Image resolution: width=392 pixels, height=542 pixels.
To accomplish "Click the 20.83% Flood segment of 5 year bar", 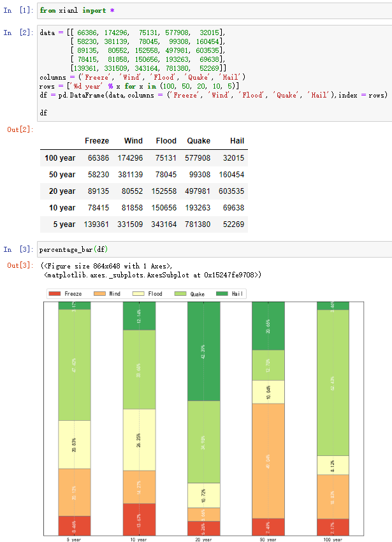I will 75,445.
